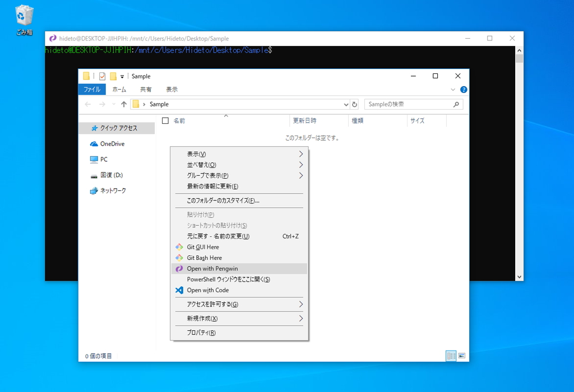The width and height of the screenshot is (574, 392).
Task: Click the refresh icon next to the address bar
Action: coord(355,104)
